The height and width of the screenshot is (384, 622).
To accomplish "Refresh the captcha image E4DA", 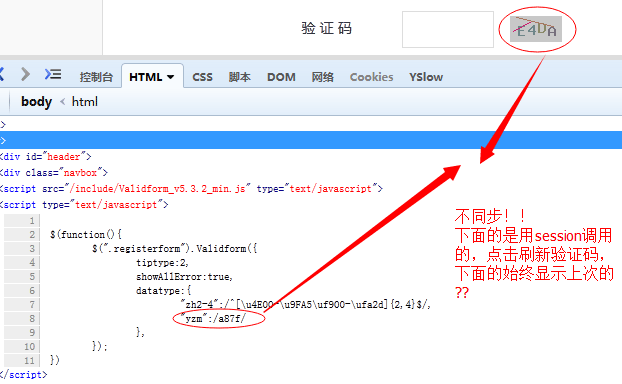I will [x=536, y=29].
